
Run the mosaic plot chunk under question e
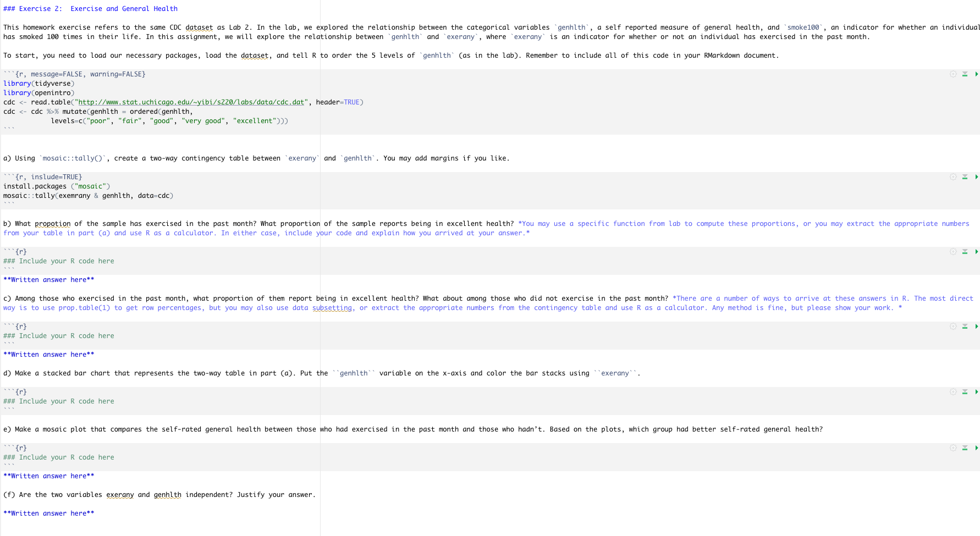click(x=976, y=448)
